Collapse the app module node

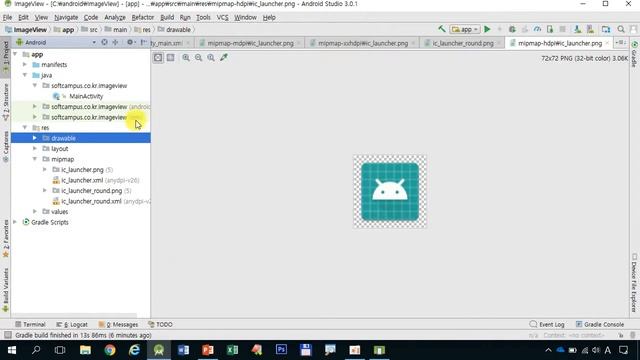tap(16, 54)
